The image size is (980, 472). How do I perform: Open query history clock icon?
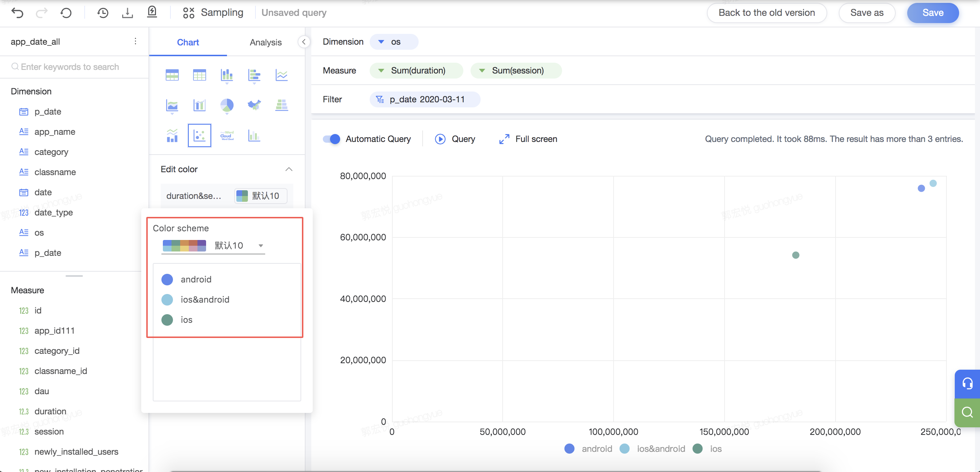point(103,13)
